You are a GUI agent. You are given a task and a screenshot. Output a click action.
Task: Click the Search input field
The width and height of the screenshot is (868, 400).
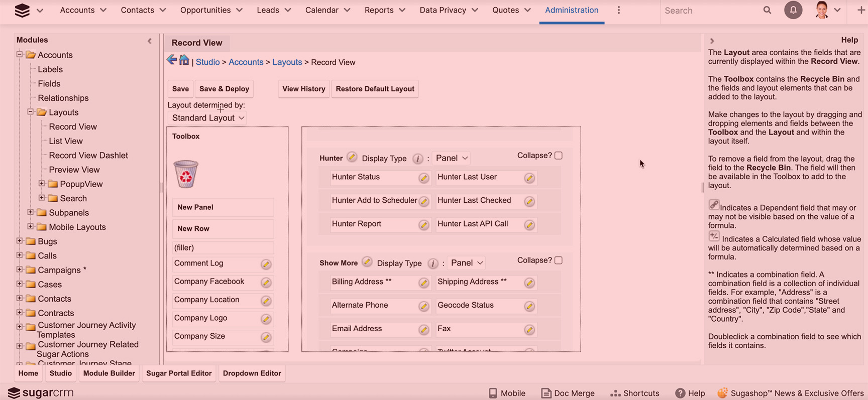(x=708, y=11)
